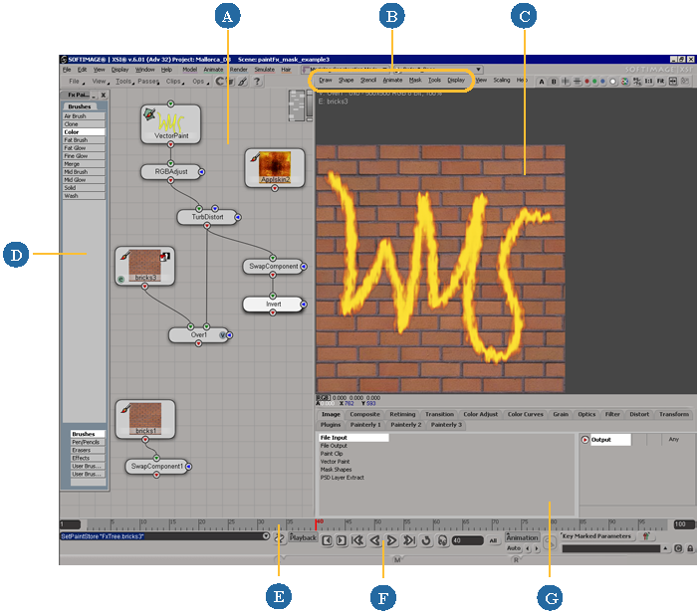Choose the PSD Layer Extract operator
This screenshot has height=614, width=700.
point(342,478)
